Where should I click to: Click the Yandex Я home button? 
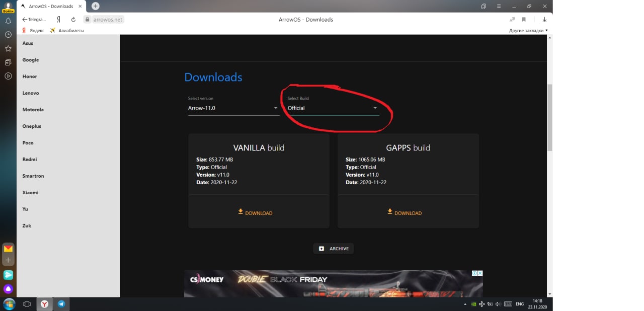(59, 20)
